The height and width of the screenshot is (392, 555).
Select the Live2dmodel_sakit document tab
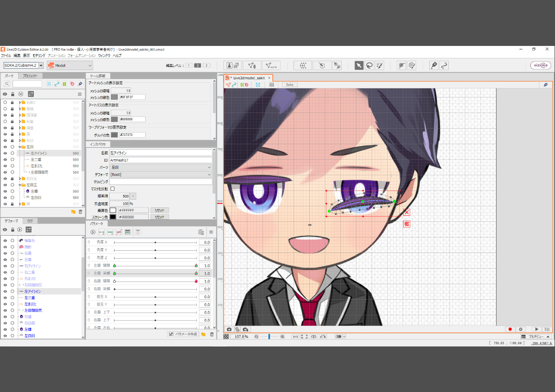pos(248,78)
